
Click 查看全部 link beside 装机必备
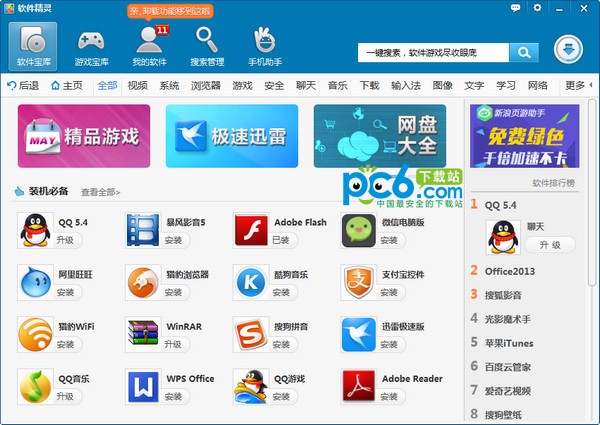101,192
